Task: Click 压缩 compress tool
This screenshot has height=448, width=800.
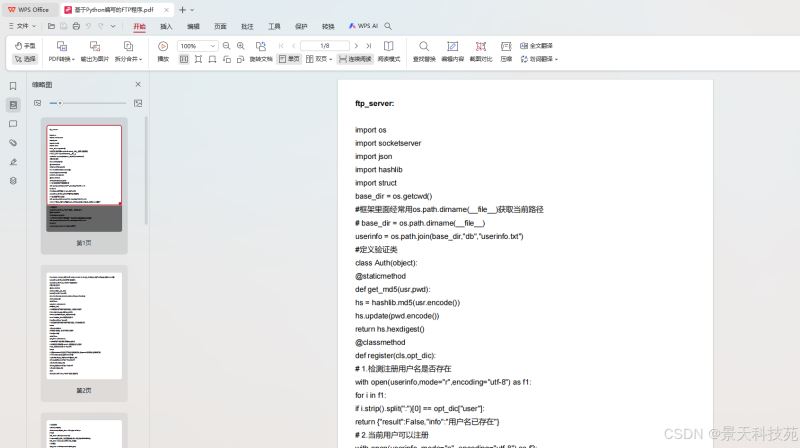Action: (506, 52)
